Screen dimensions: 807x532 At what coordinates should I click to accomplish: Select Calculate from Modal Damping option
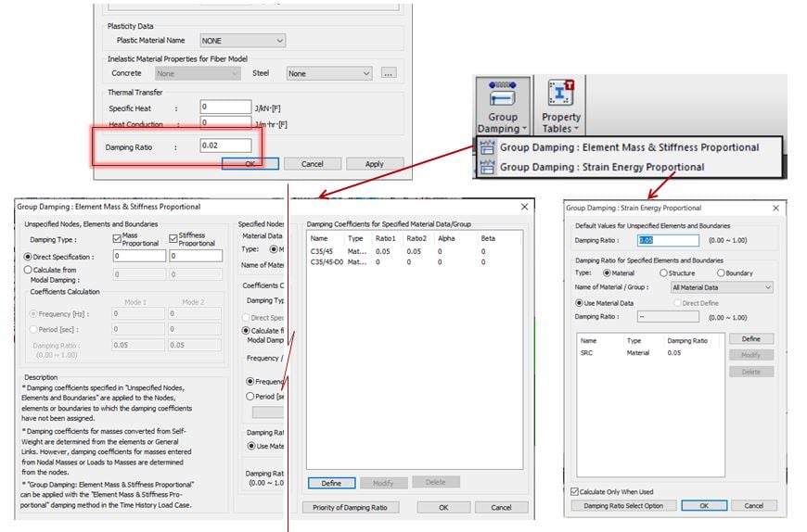coord(28,270)
